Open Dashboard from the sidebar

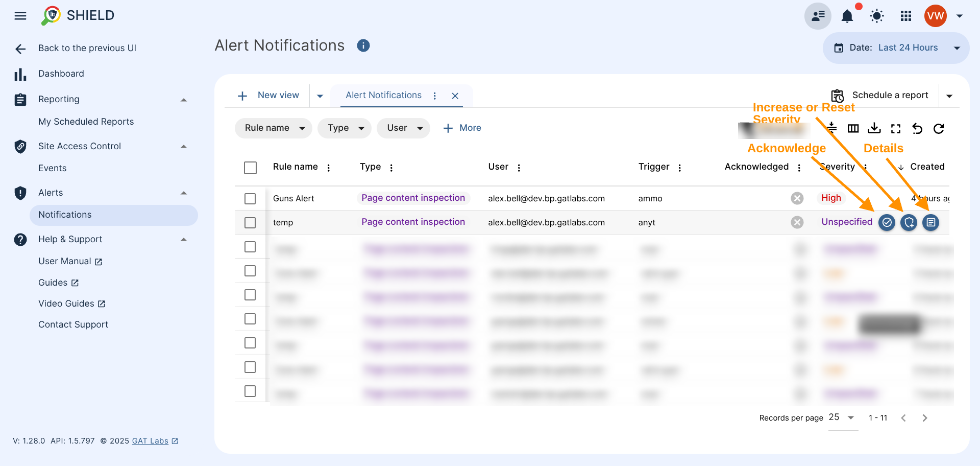click(61, 74)
